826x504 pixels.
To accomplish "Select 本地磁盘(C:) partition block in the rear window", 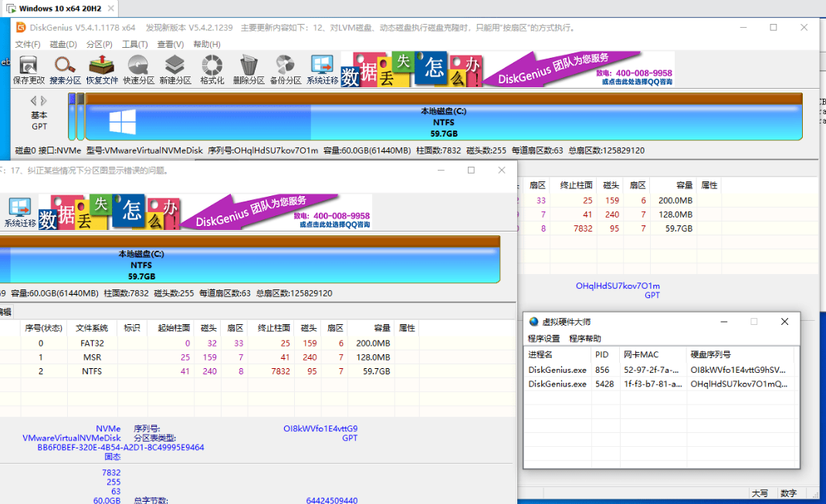I will [x=444, y=117].
